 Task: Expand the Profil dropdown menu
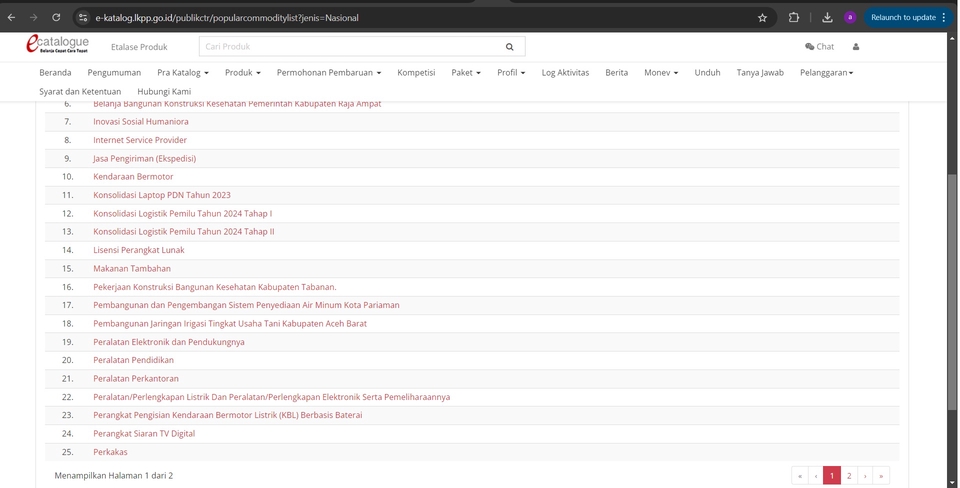coord(511,72)
